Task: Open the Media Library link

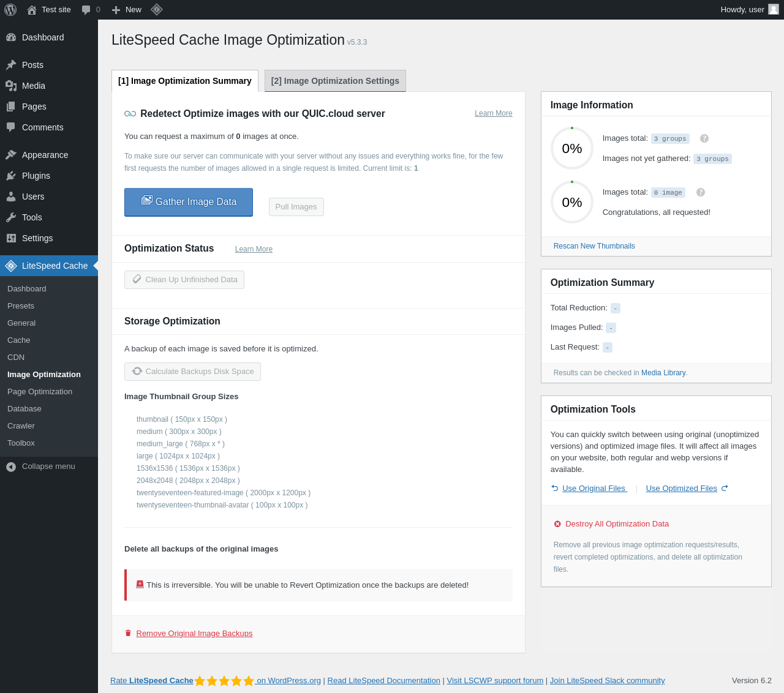Action: tap(663, 373)
